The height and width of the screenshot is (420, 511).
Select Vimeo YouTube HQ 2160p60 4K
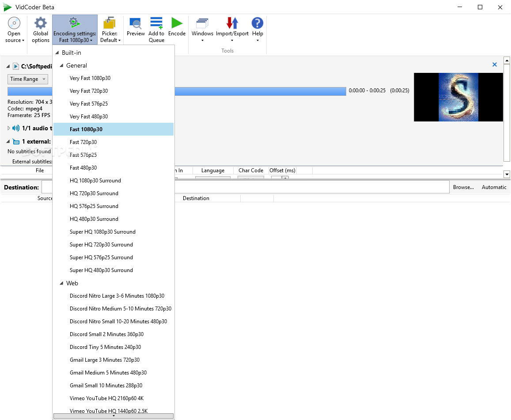114,398
